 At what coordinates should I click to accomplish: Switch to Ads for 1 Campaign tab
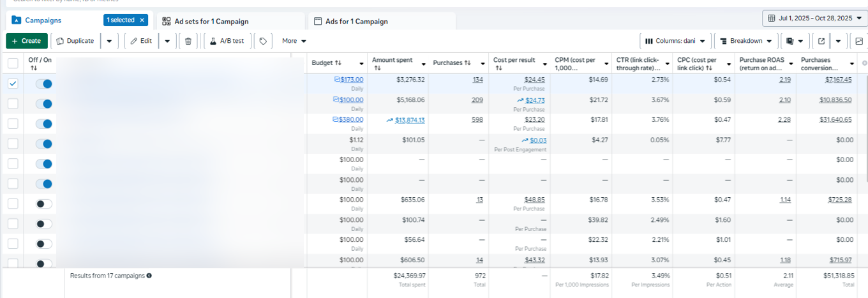[382, 21]
